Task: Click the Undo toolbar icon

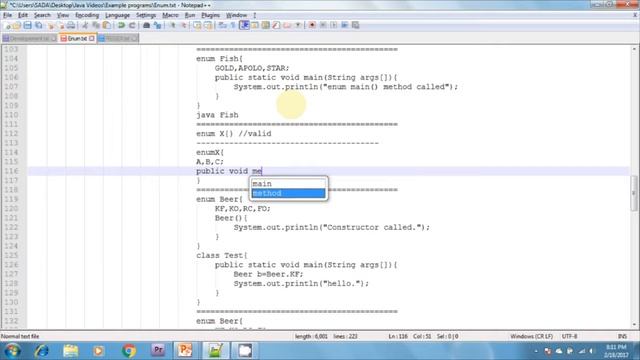Action: [x=121, y=25]
